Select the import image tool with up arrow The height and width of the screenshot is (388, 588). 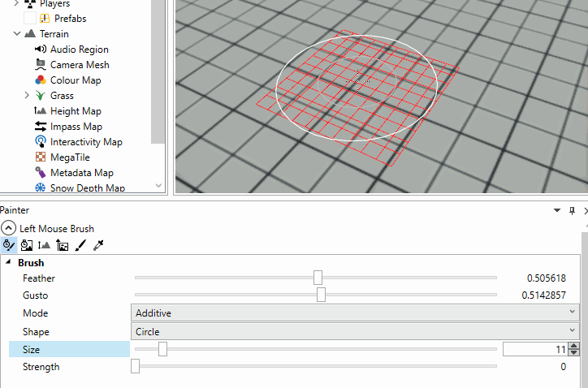63,245
